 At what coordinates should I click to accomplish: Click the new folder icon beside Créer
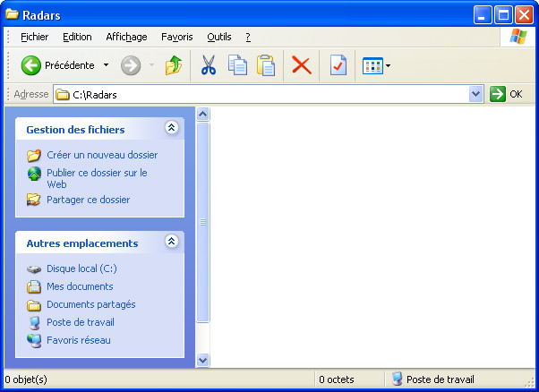34,156
